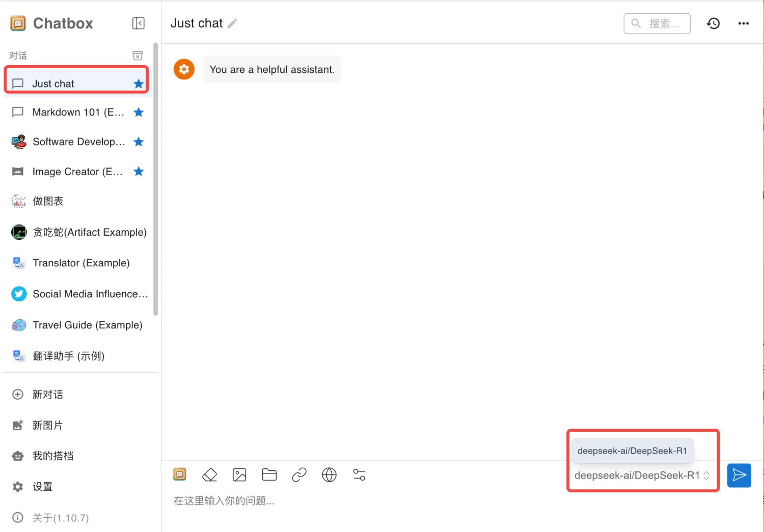Unstar the Just chat conversation
The width and height of the screenshot is (764, 532).
coord(139,83)
